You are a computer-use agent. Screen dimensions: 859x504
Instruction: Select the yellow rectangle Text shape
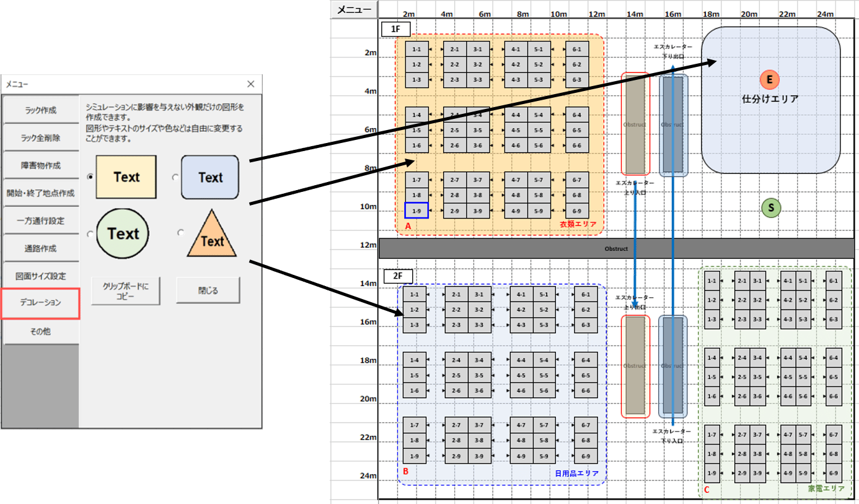click(126, 177)
